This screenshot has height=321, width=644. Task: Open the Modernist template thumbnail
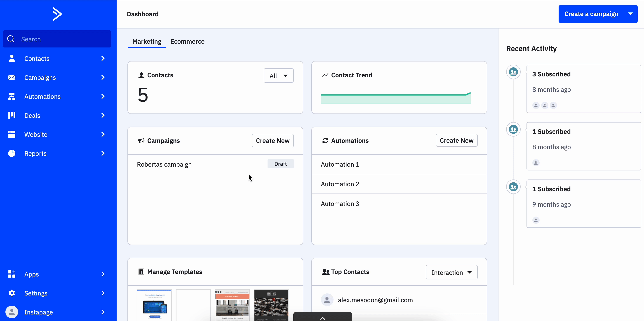[x=232, y=305]
